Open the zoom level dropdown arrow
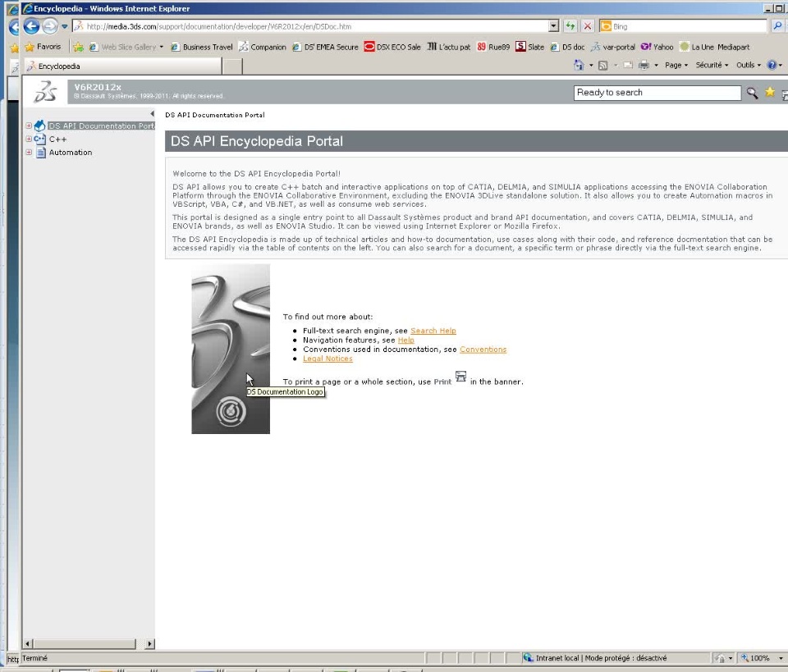This screenshot has height=672, width=788. 781,658
